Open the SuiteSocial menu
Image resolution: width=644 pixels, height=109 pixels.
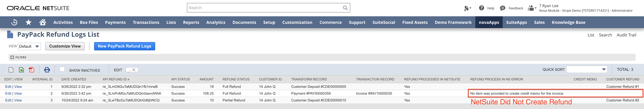coord(384,22)
